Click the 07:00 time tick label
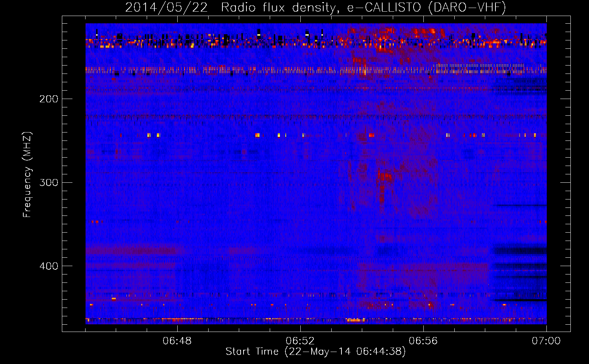The width and height of the screenshot is (589, 364). pos(546,341)
